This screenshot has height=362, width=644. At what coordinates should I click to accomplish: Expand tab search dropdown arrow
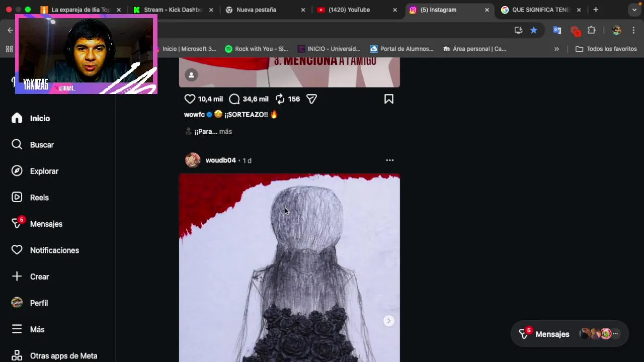634,10
